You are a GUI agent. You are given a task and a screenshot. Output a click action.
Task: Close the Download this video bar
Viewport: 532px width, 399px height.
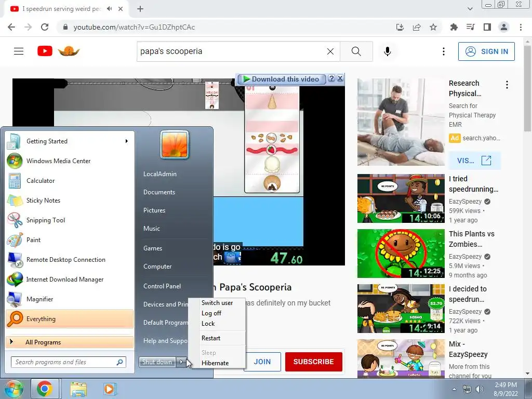340,78
